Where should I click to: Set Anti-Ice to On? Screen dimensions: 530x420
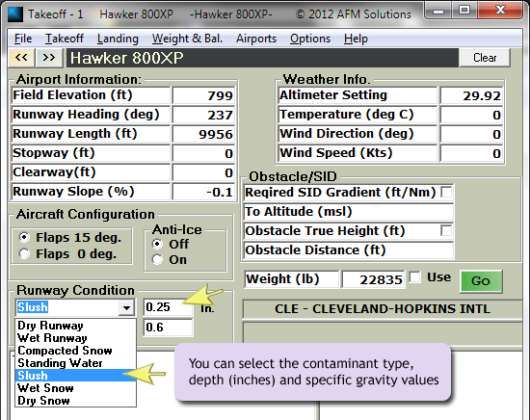pyautogui.click(x=157, y=259)
